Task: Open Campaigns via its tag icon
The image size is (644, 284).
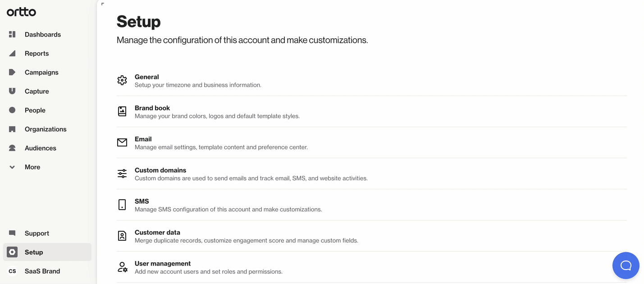Action: (12, 72)
